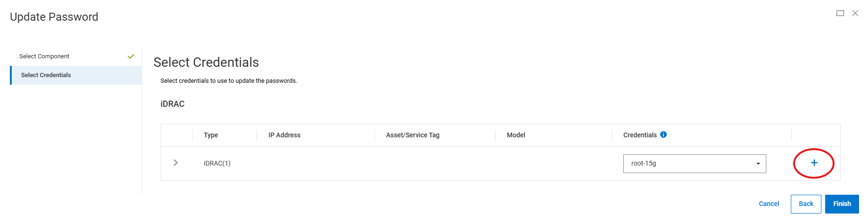This screenshot has height=222, width=868.
Task: Click the Credentials column header label
Action: point(640,135)
